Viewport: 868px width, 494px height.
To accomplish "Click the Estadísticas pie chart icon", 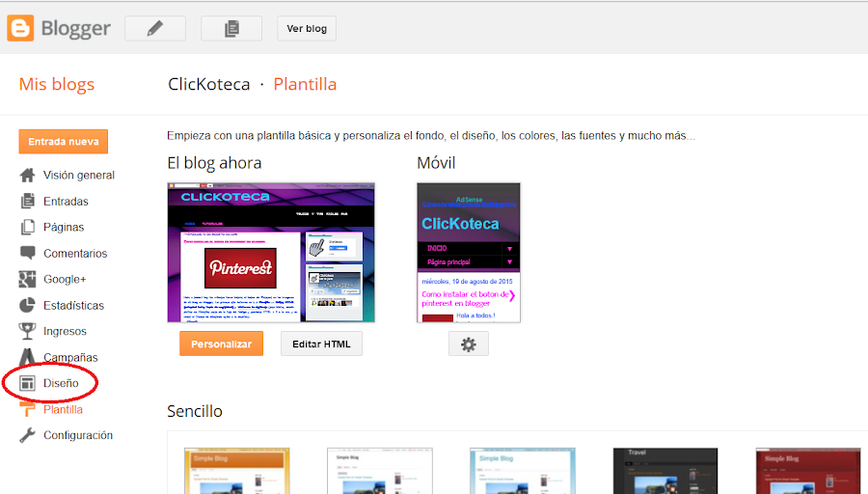I will (27, 305).
